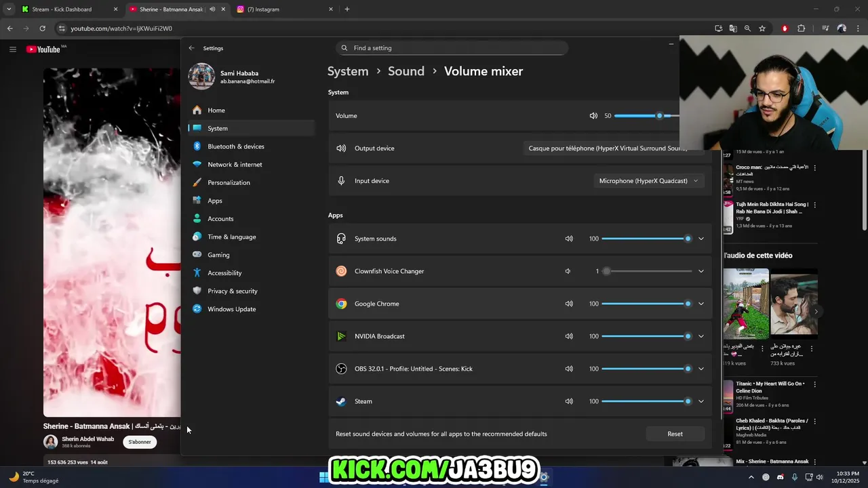Viewport: 868px width, 488px height.
Task: Open Chrome media control icon
Action: pos(825,28)
